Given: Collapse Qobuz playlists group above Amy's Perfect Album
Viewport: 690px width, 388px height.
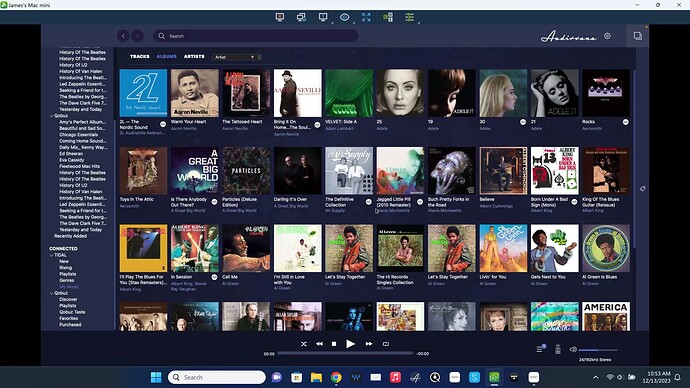Looking at the screenshot, I should (x=52, y=116).
